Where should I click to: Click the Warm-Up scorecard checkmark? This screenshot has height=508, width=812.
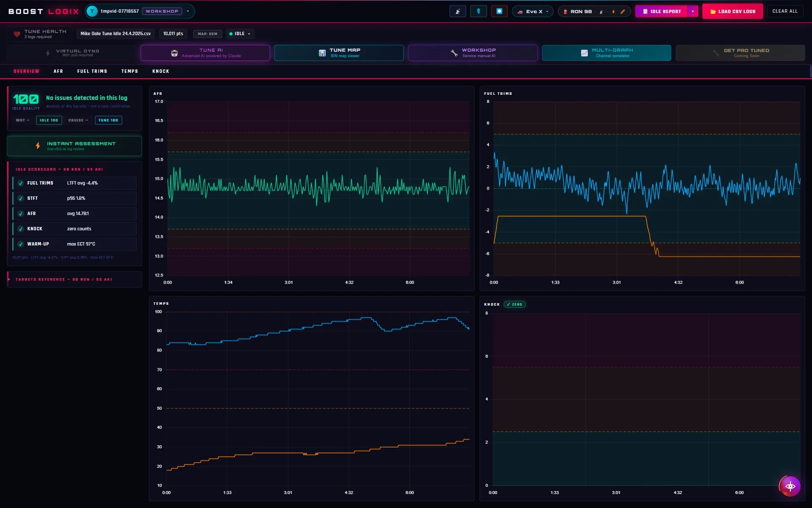(20, 244)
